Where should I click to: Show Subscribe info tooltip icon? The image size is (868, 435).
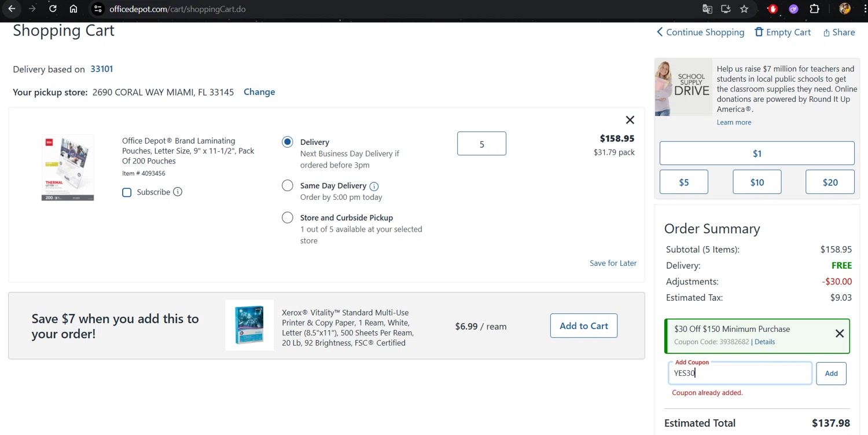(178, 192)
